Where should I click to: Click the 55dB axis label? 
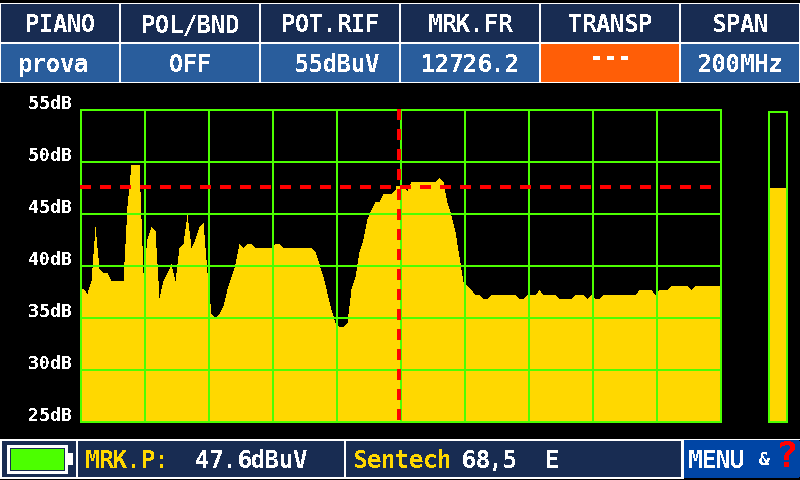(50, 103)
